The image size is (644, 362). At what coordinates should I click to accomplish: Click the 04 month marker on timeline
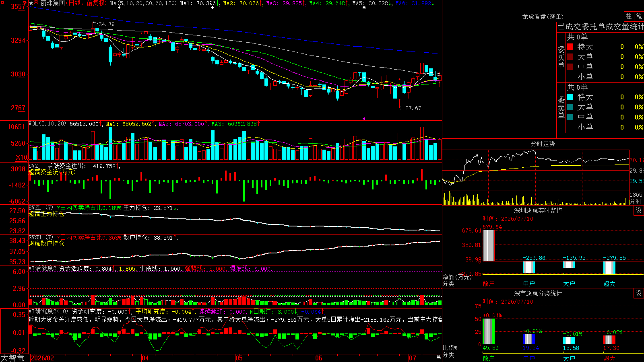point(145,358)
